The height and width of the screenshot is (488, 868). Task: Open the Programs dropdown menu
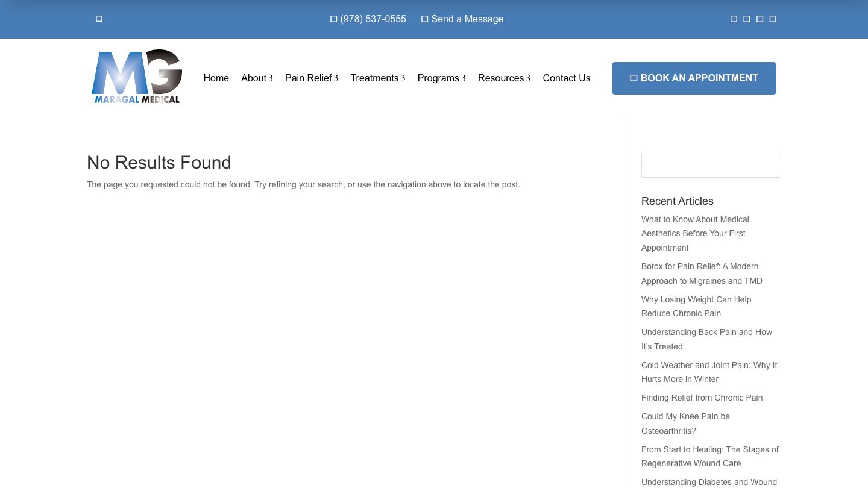click(441, 78)
